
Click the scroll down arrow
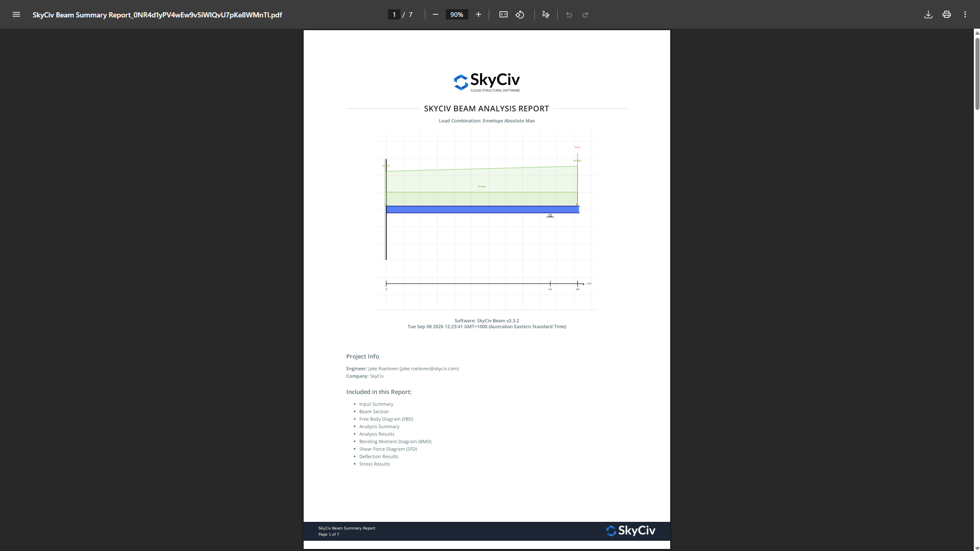click(x=977, y=548)
